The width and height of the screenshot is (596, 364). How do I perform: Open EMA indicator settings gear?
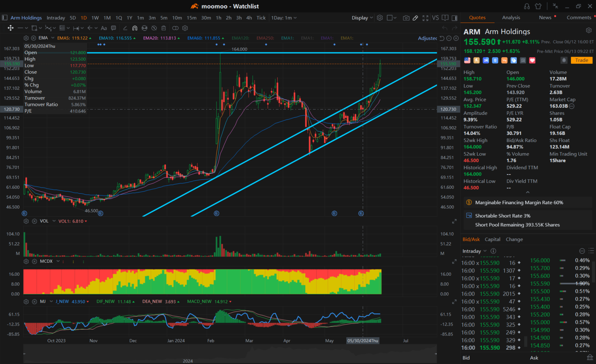[26, 38]
